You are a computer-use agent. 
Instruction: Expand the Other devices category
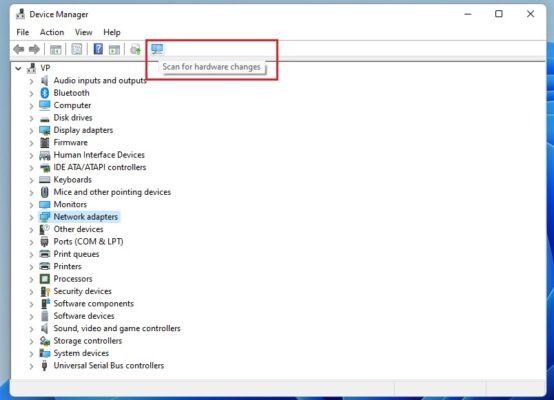(31, 230)
